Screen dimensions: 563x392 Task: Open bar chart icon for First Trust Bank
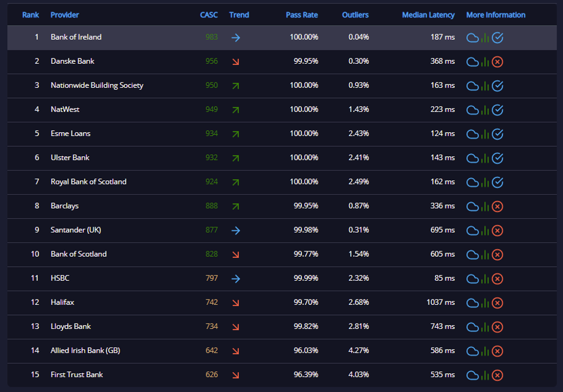(x=485, y=375)
